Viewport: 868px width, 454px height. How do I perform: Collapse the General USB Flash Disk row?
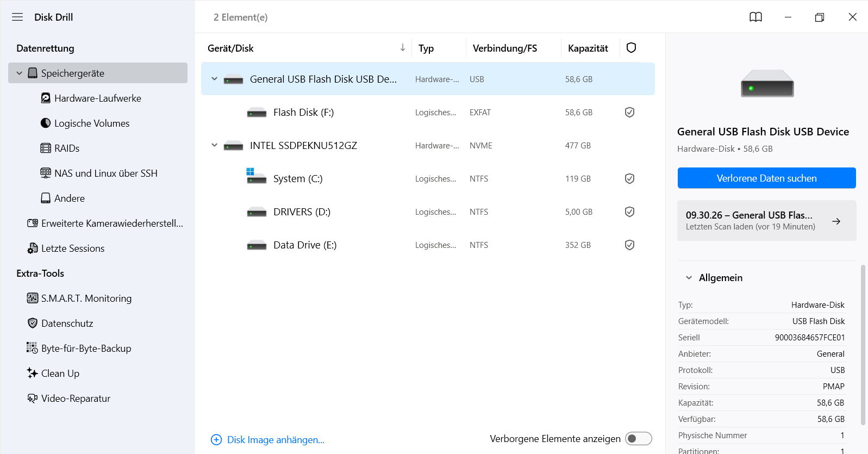(x=214, y=79)
